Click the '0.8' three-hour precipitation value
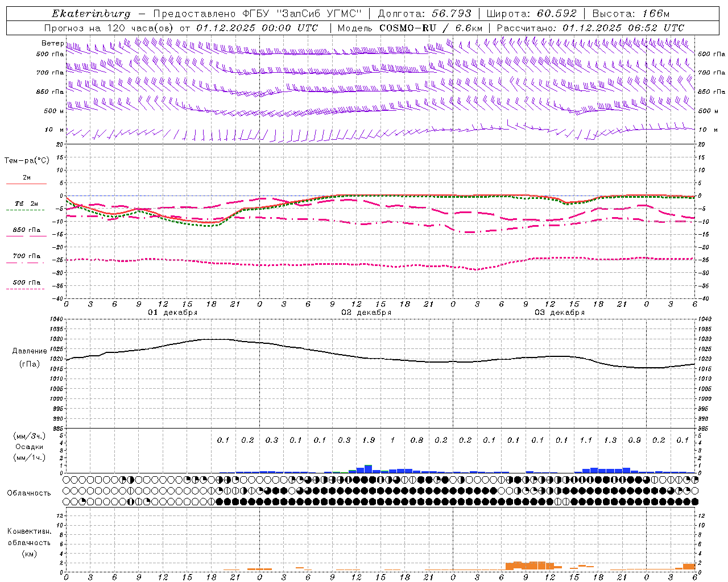Image resolution: width=728 pixels, height=582 pixels. [x=417, y=440]
